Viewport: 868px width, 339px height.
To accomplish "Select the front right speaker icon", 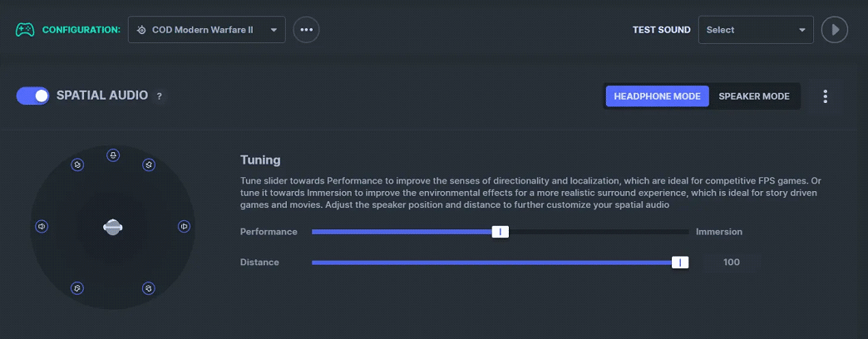I will tap(148, 165).
